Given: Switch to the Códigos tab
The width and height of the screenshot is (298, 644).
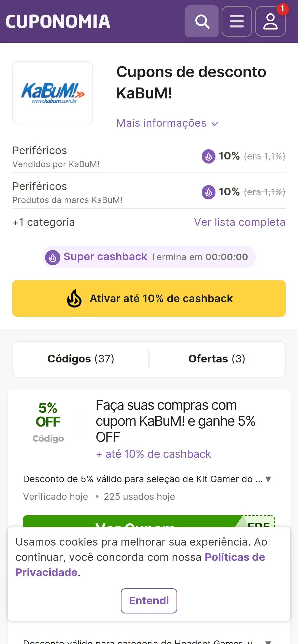Looking at the screenshot, I should point(81,359).
